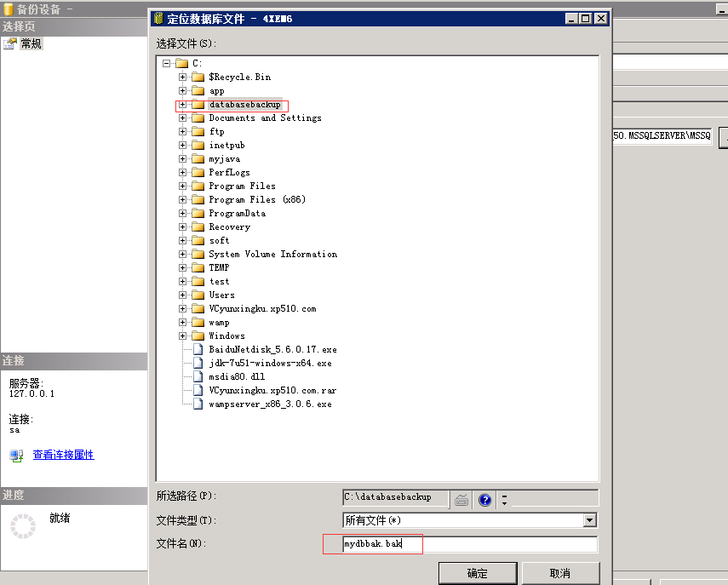Click the app folder icon

pos(198,90)
